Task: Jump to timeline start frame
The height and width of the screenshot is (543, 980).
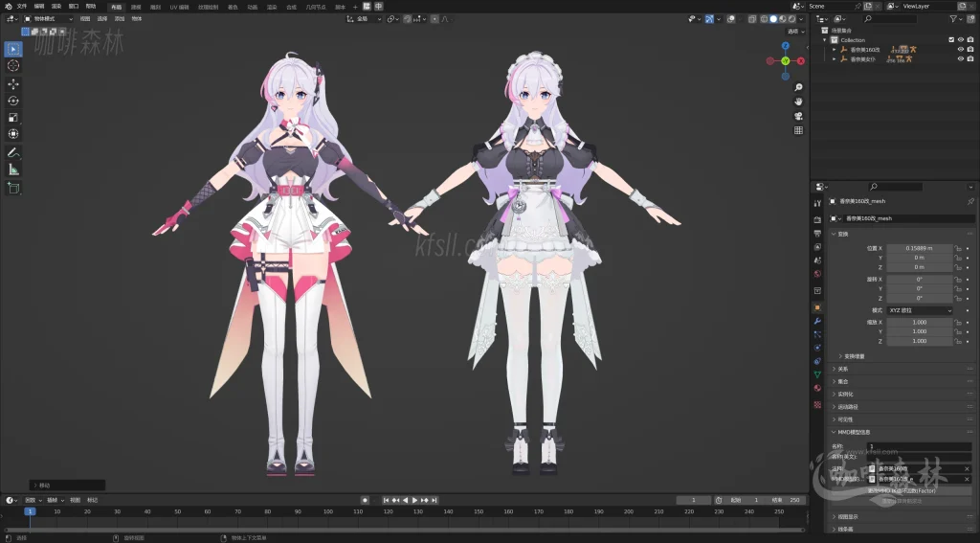Action: (386, 501)
